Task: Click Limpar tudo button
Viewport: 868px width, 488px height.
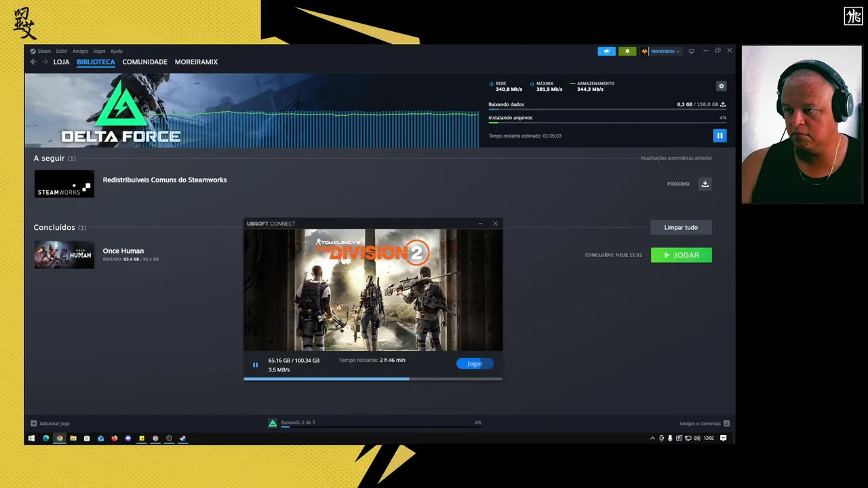Action: [x=681, y=227]
